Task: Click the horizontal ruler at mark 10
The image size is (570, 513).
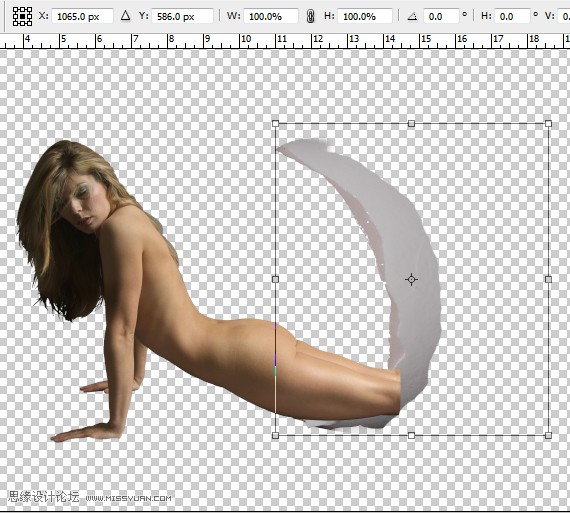Action: click(246, 39)
